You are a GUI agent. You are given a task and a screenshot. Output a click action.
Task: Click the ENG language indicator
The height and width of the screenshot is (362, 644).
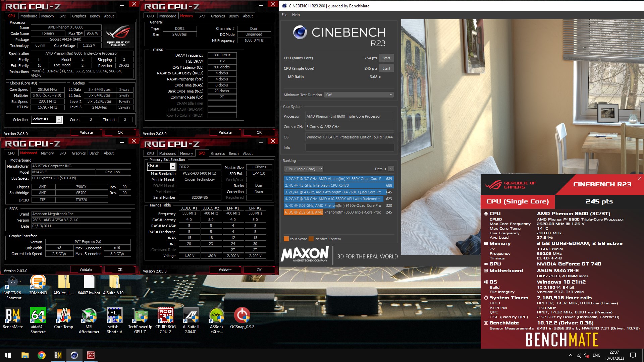[x=596, y=355]
